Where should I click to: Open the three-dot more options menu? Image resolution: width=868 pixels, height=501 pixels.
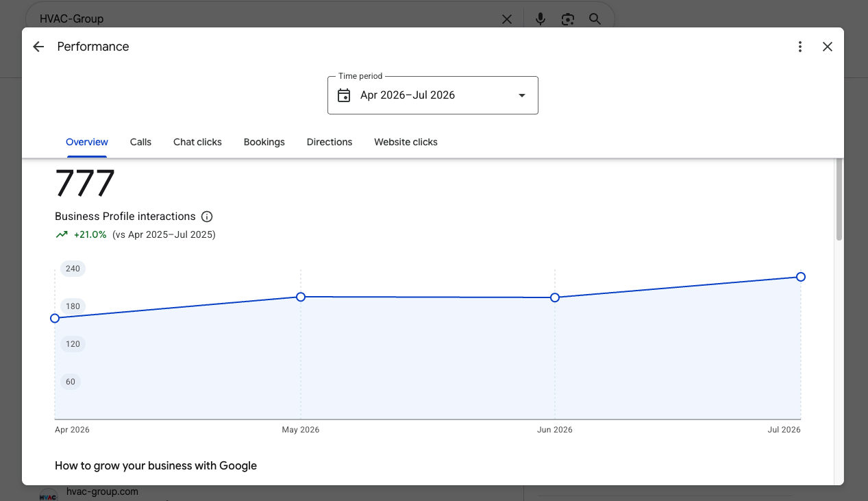point(799,47)
